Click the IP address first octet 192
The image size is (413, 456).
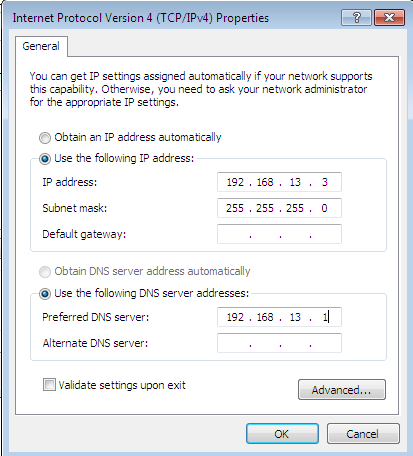point(235,182)
